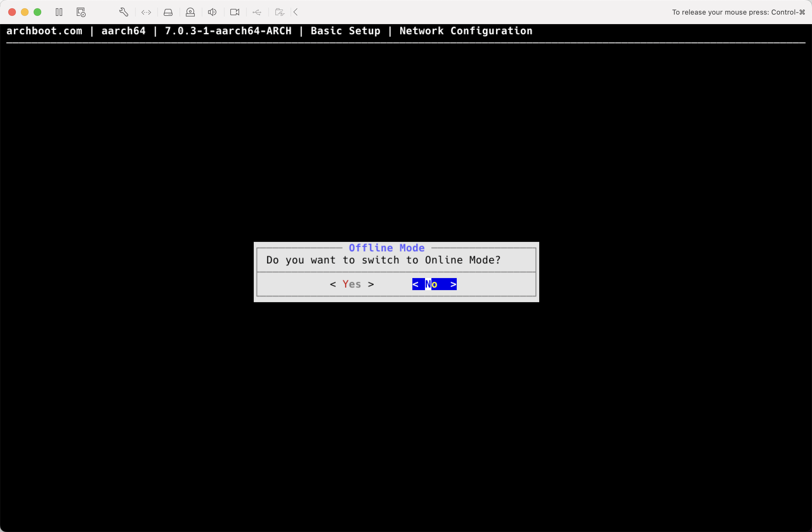The width and height of the screenshot is (812, 532).
Task: Click the network adapter arrows icon
Action: (146, 12)
